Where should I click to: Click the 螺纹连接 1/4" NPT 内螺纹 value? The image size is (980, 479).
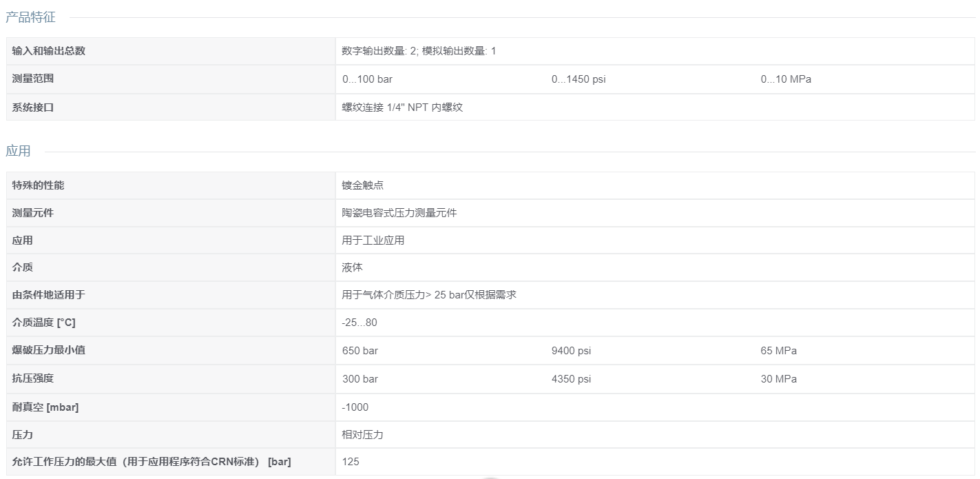click(x=402, y=108)
